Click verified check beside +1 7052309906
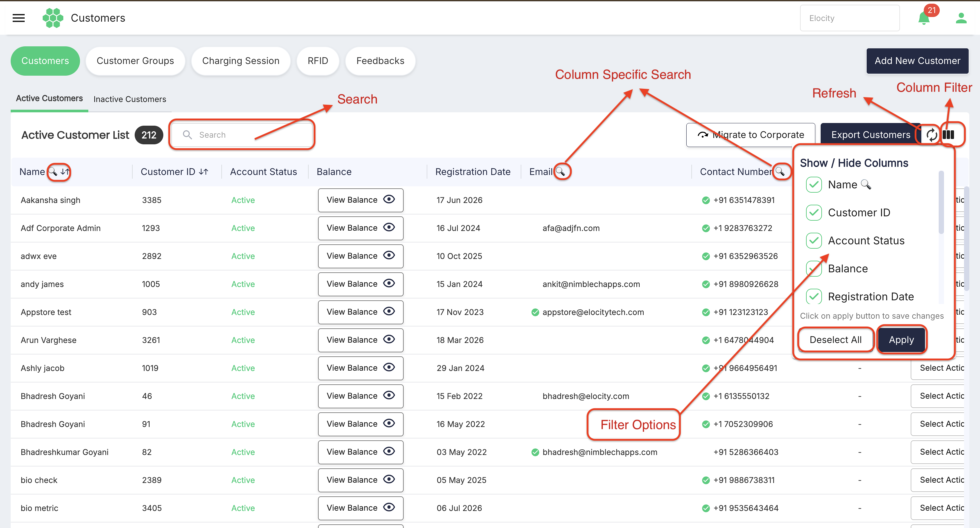Screen dimensions: 980x528 706,424
